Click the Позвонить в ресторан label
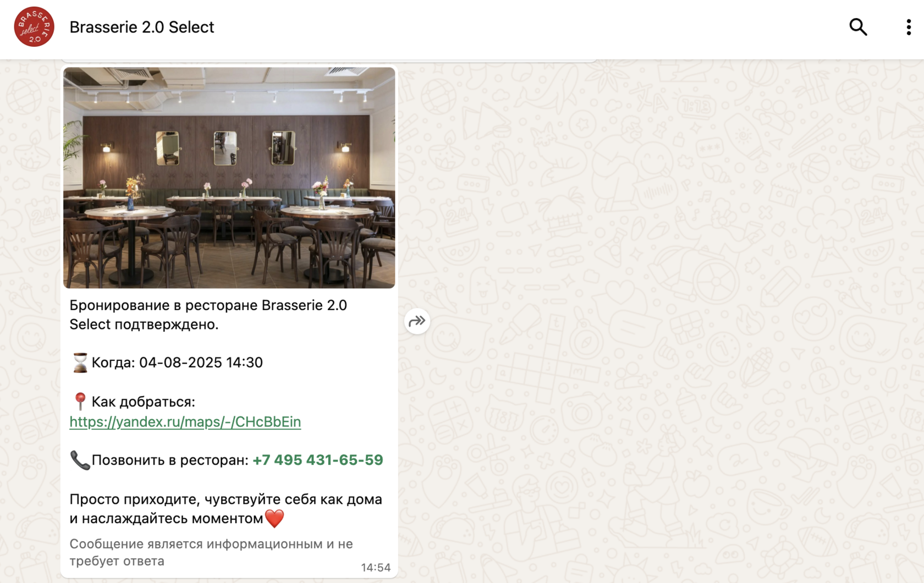The image size is (924, 583). 170,460
